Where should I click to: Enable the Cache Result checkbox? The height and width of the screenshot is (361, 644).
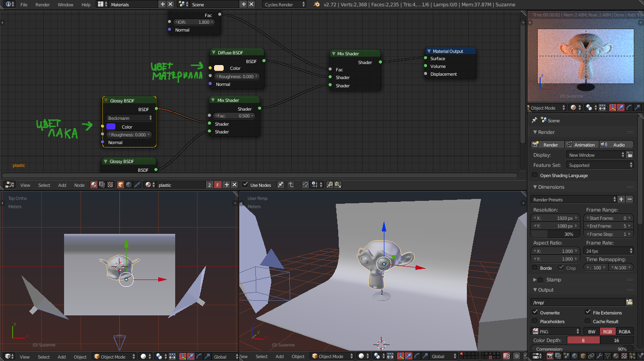tap(588, 321)
